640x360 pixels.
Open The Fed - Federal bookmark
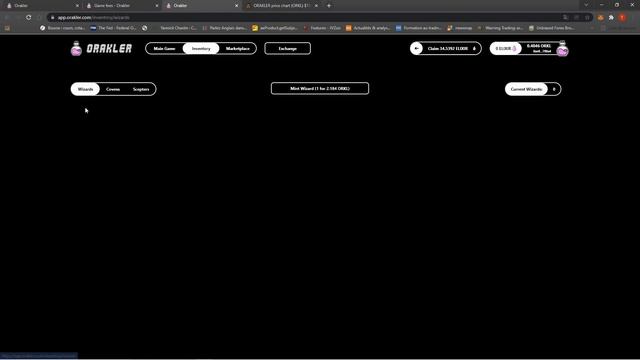[x=113, y=28]
